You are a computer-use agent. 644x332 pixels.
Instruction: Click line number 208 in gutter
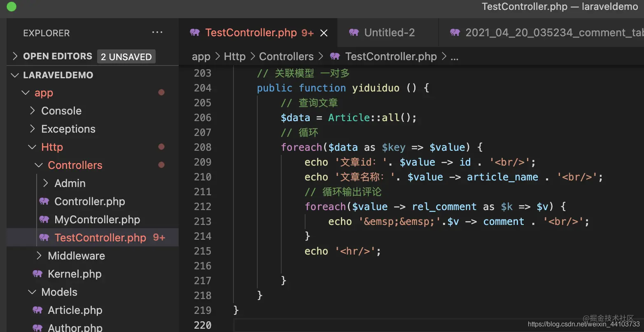[x=203, y=147]
